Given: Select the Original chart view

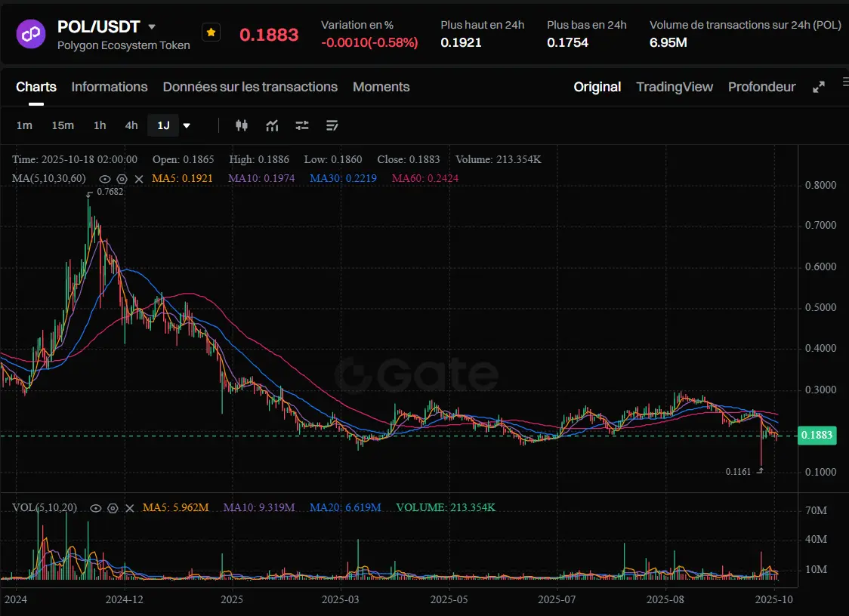Looking at the screenshot, I should coord(597,87).
